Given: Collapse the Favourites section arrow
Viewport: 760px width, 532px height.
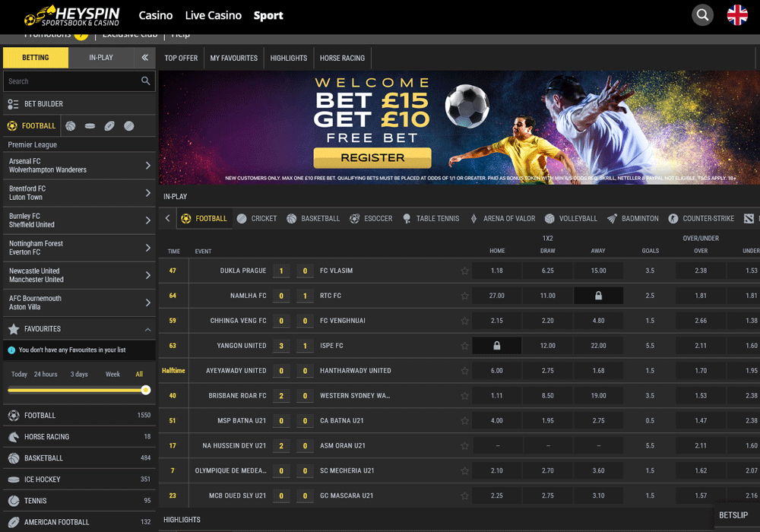Looking at the screenshot, I should (x=148, y=330).
